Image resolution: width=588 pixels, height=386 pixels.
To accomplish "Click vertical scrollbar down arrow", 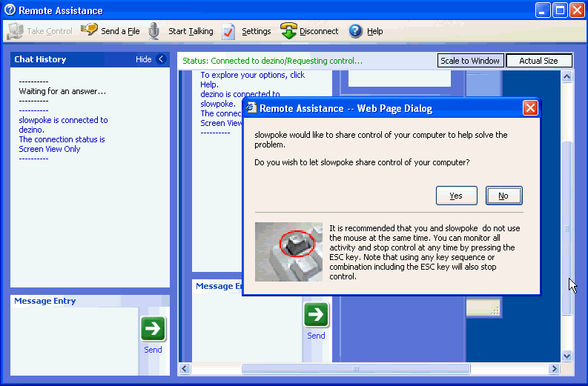I will [x=566, y=356].
